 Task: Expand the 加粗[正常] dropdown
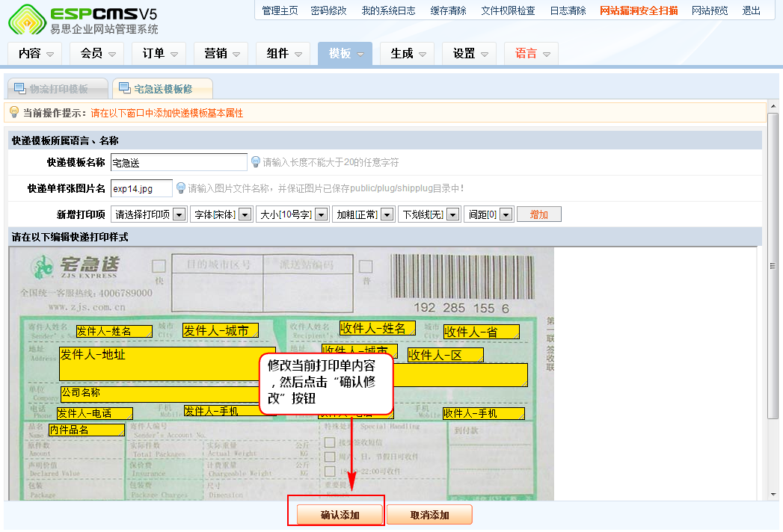[363, 214]
